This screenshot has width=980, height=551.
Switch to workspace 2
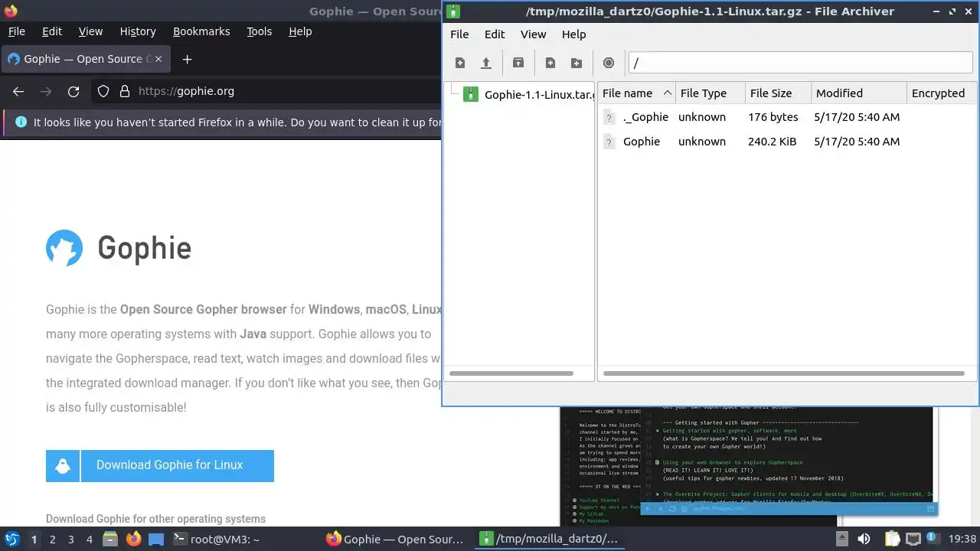tap(53, 540)
